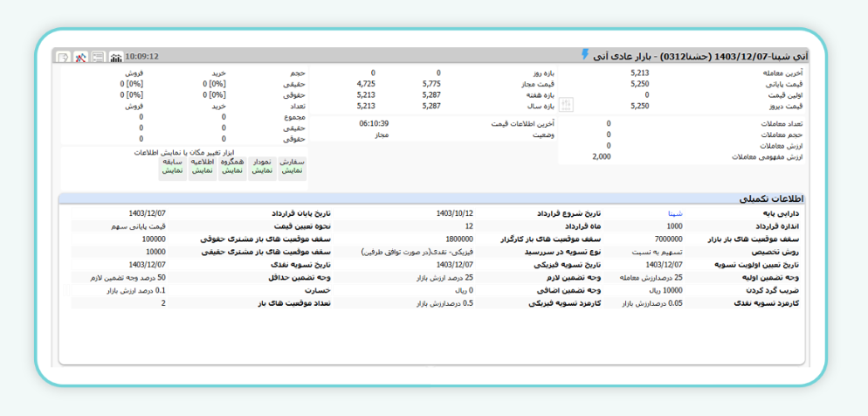Open the شپنا base asset link
The image size is (868, 416).
(x=676, y=212)
